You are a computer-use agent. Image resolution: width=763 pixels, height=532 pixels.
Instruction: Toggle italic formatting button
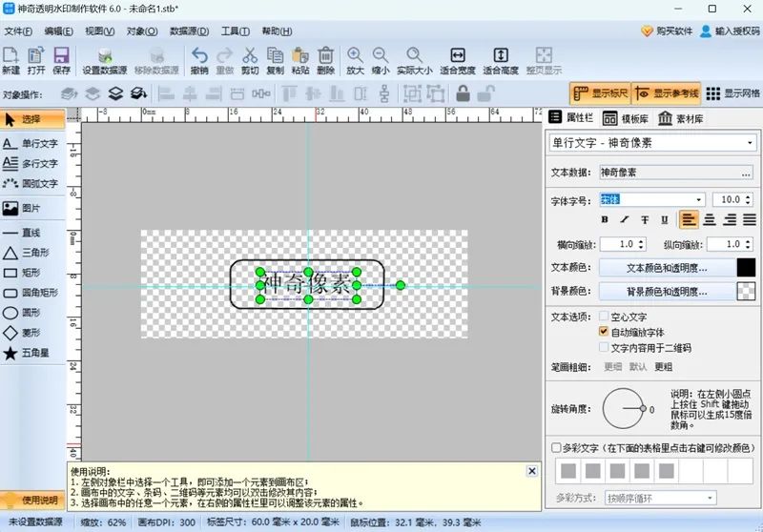(625, 220)
